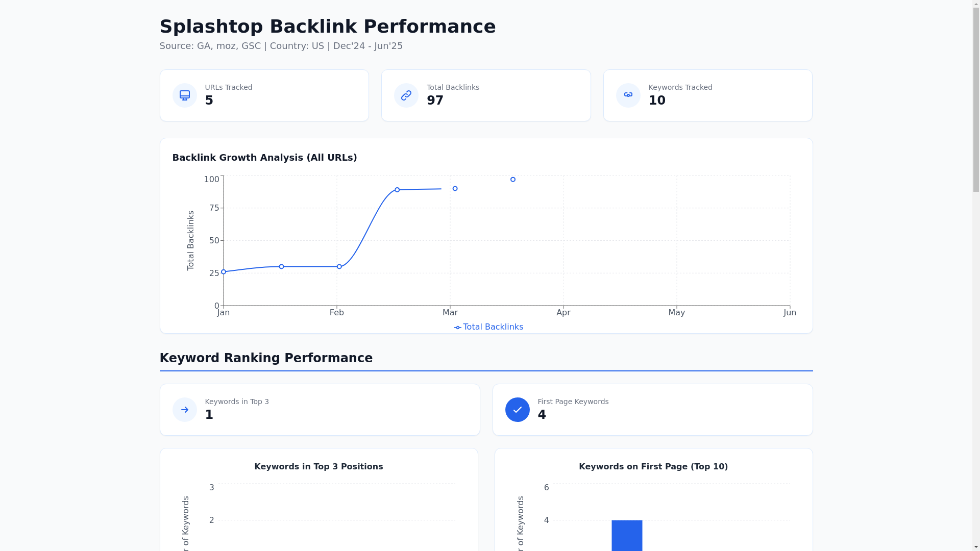Image resolution: width=980 pixels, height=551 pixels.
Task: Click the Apr x-axis label
Action: [563, 313]
